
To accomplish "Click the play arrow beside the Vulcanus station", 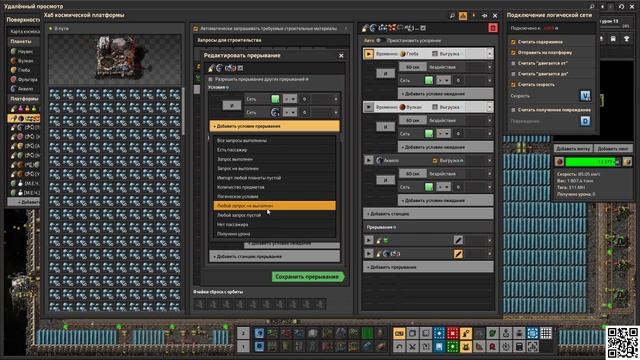I will click(x=369, y=107).
